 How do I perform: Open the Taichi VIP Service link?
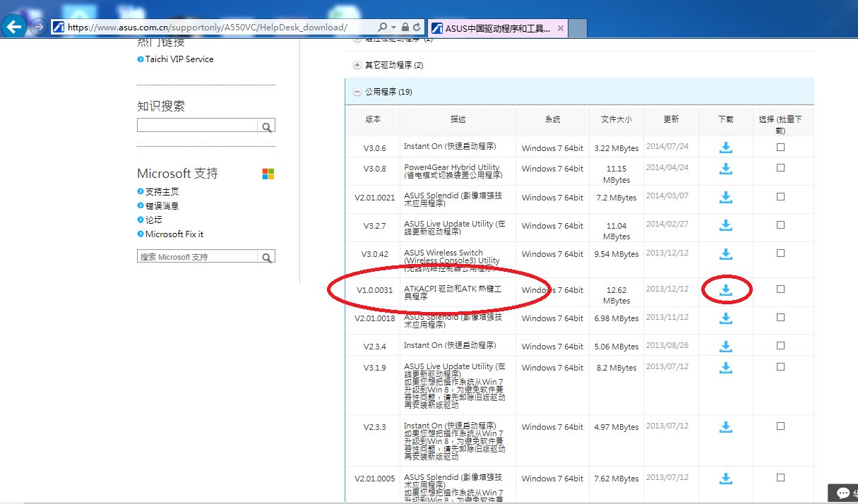point(176,59)
